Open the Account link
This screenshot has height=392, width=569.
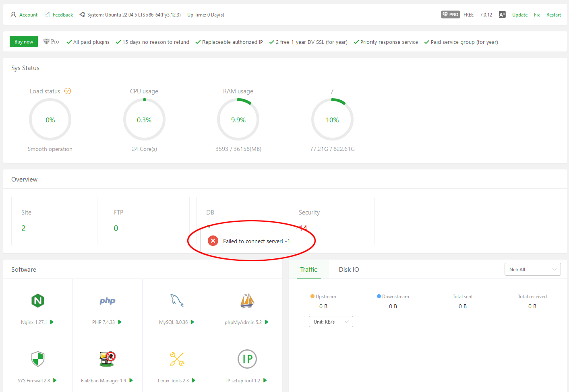point(28,15)
